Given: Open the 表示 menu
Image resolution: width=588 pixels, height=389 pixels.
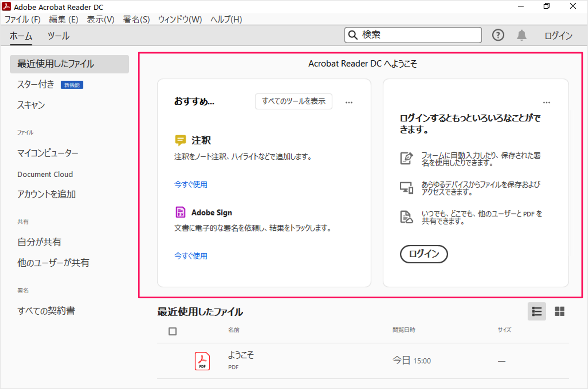Looking at the screenshot, I should pos(100,20).
